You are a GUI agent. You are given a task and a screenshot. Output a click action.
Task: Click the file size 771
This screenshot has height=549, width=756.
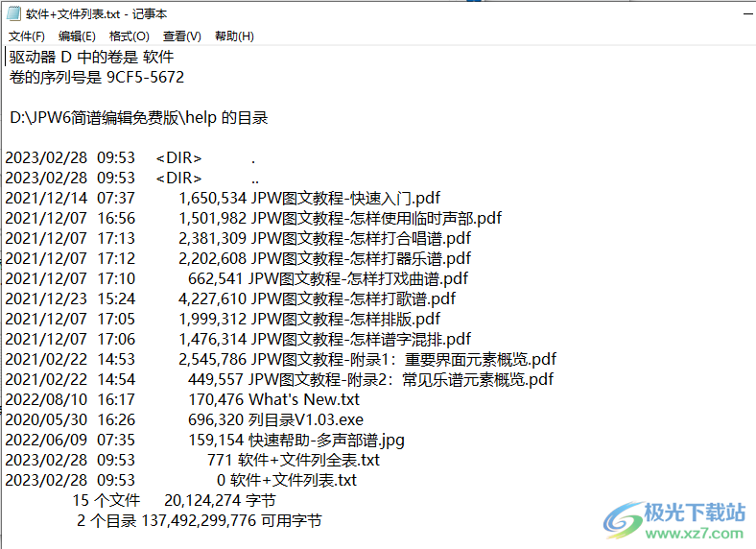220,461
